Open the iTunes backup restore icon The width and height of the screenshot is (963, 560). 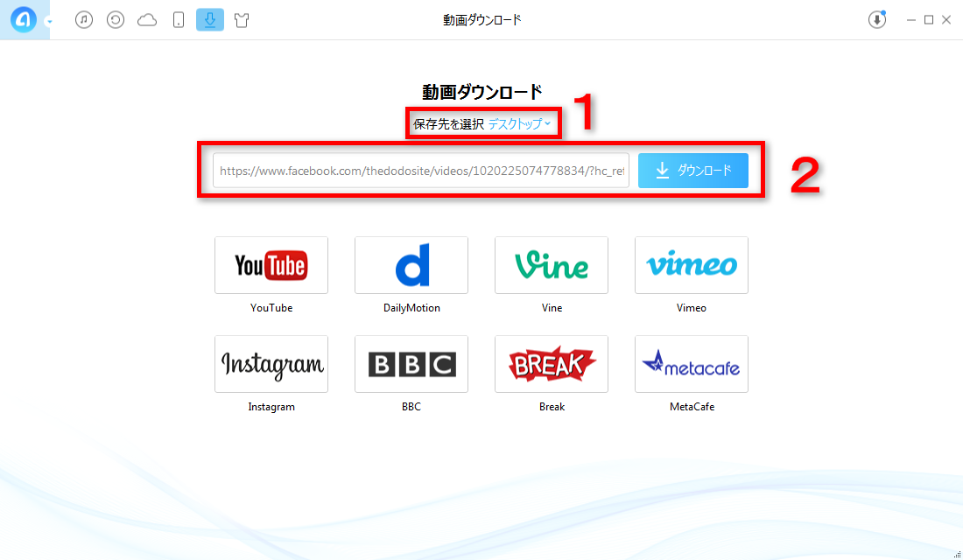116,19
